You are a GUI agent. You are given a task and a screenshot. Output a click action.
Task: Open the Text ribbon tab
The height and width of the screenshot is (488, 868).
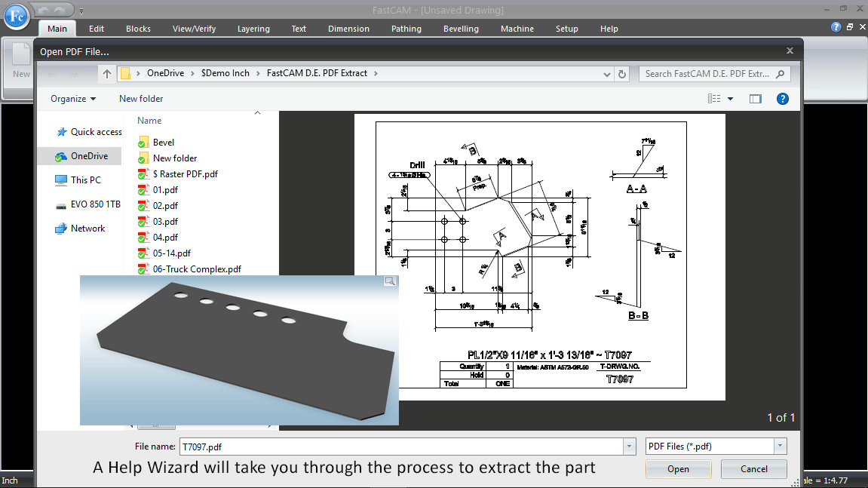pos(299,29)
